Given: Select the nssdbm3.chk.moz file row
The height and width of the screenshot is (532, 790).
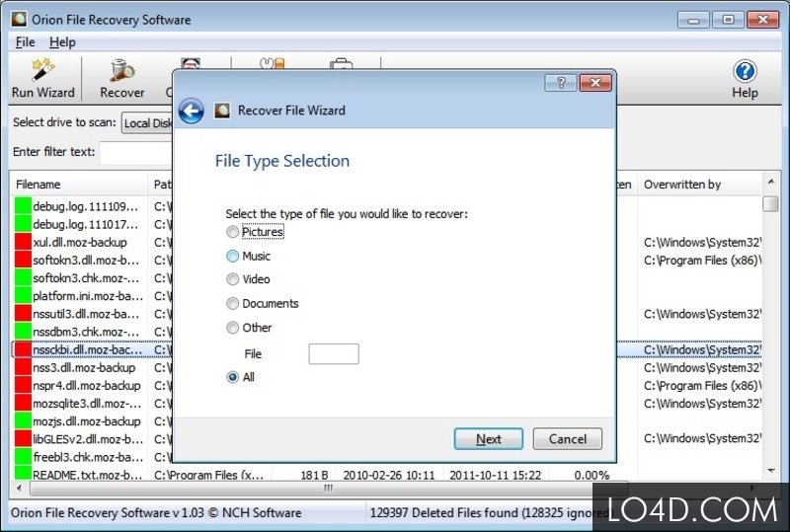Looking at the screenshot, I should 91,332.
